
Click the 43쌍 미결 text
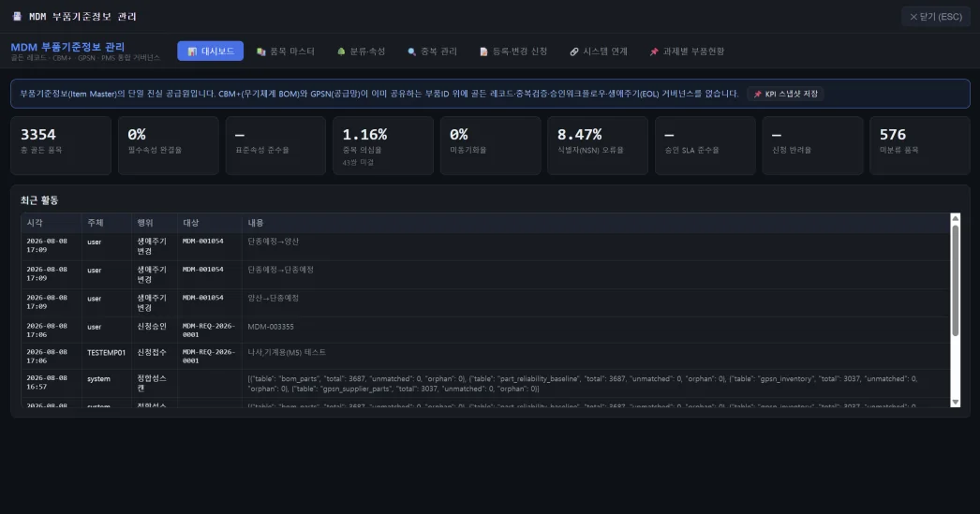(x=358, y=162)
